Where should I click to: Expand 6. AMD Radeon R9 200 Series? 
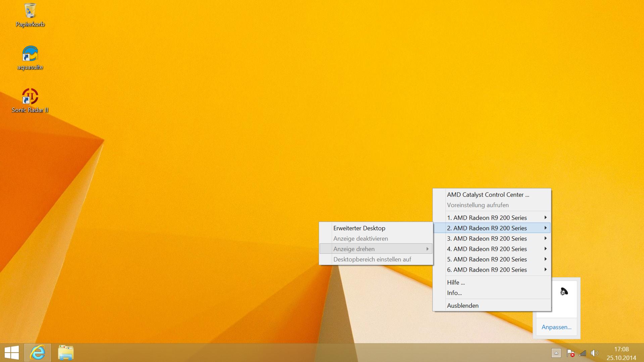click(492, 270)
